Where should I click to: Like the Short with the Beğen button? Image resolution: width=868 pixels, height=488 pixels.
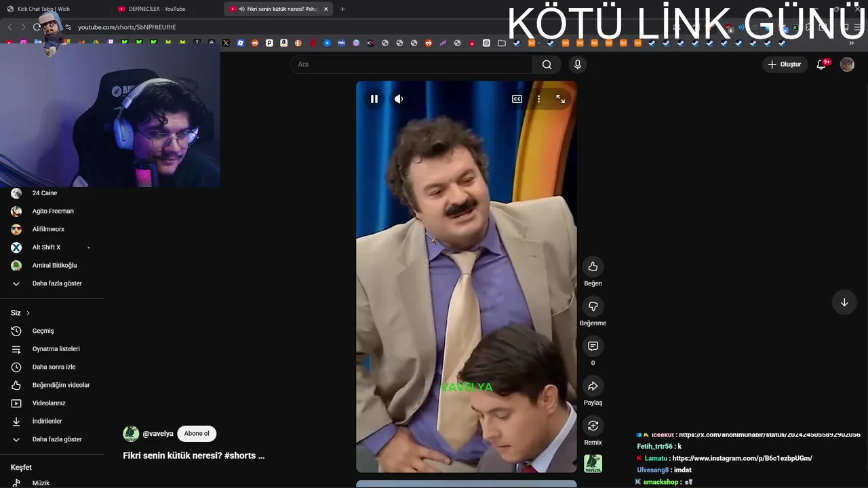[593, 266]
